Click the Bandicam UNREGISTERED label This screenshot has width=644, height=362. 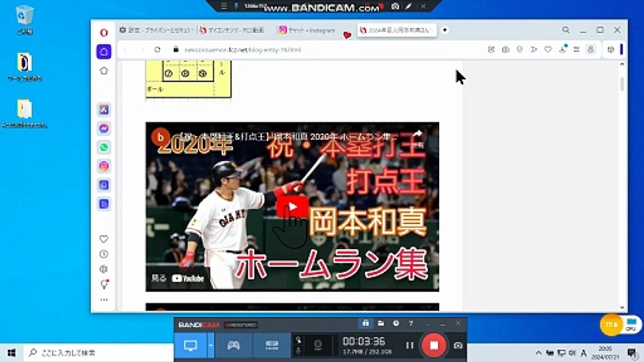pyautogui.click(x=241, y=325)
